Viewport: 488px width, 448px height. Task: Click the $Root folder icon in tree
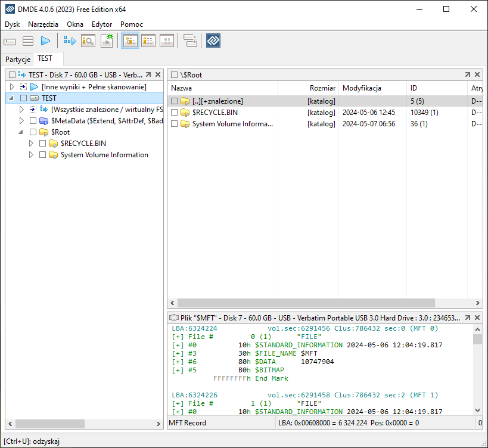[43, 132]
